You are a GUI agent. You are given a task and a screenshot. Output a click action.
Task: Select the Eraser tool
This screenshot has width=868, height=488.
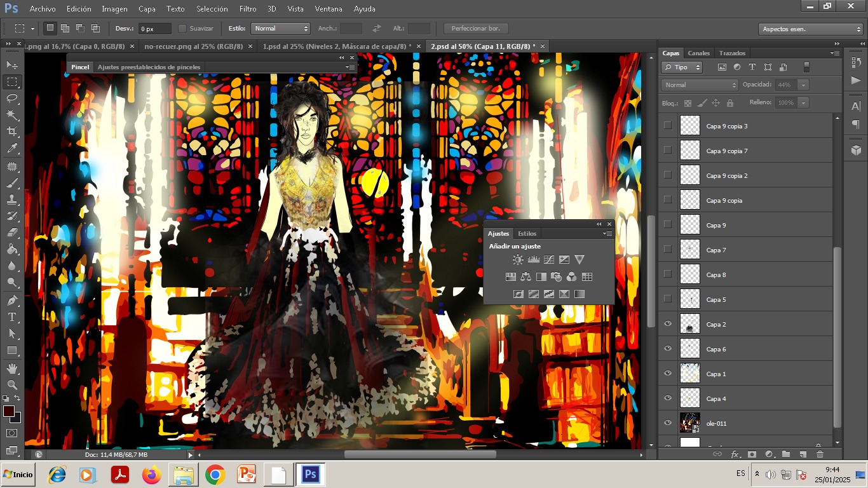12,233
